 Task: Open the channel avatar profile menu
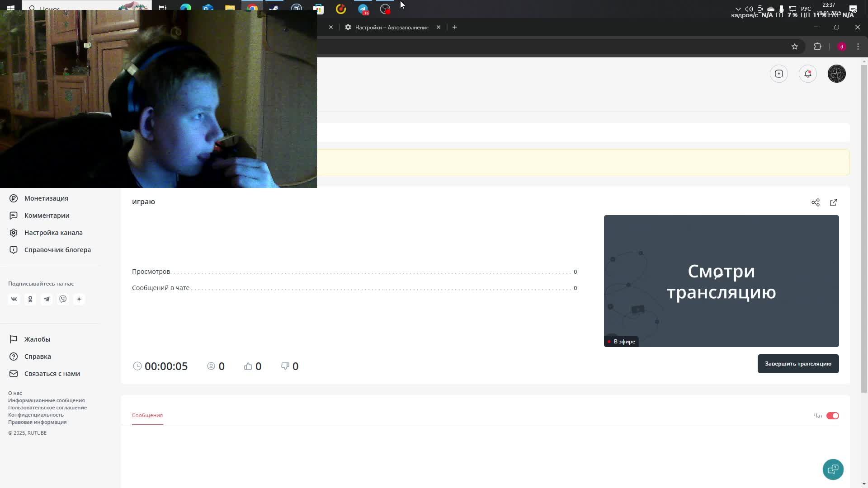tap(837, 74)
